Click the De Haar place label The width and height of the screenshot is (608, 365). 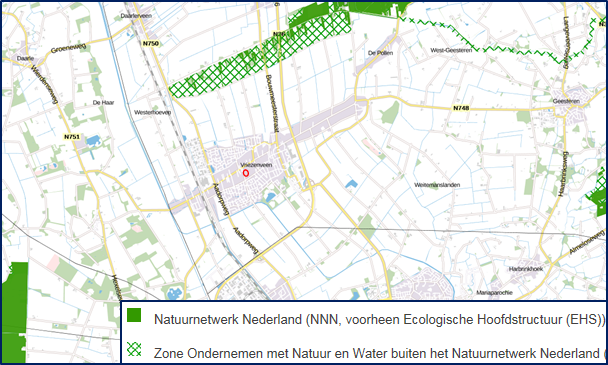tap(104, 102)
